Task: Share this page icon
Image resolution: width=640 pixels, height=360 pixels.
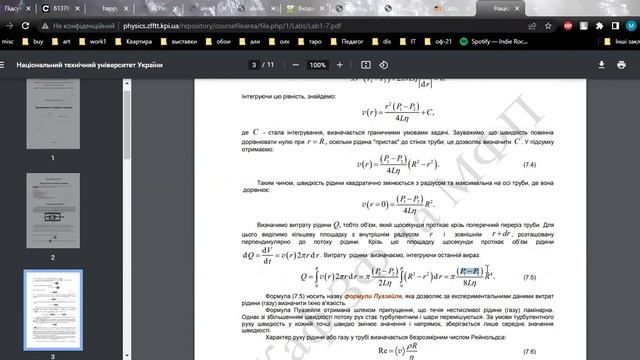Action: point(532,26)
